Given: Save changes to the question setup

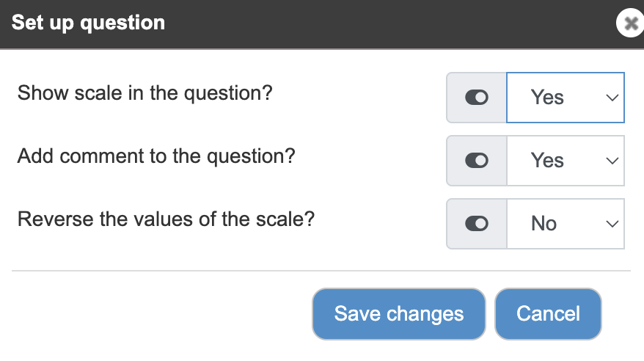Looking at the screenshot, I should pos(399,314).
